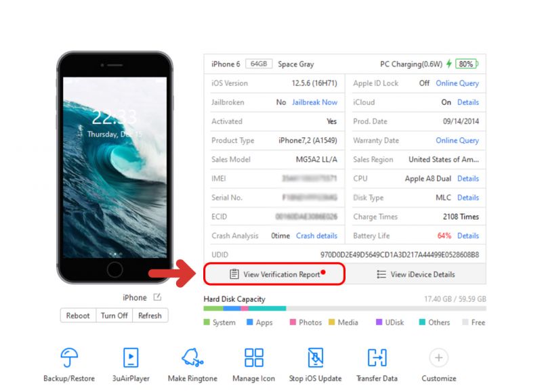Open Transfer Data tool
The height and width of the screenshot is (392, 542).
(377, 357)
